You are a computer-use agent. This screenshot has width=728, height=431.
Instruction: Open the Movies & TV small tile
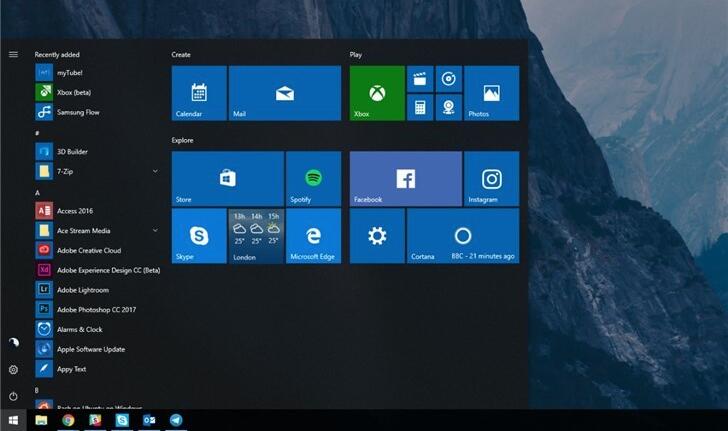coord(420,79)
